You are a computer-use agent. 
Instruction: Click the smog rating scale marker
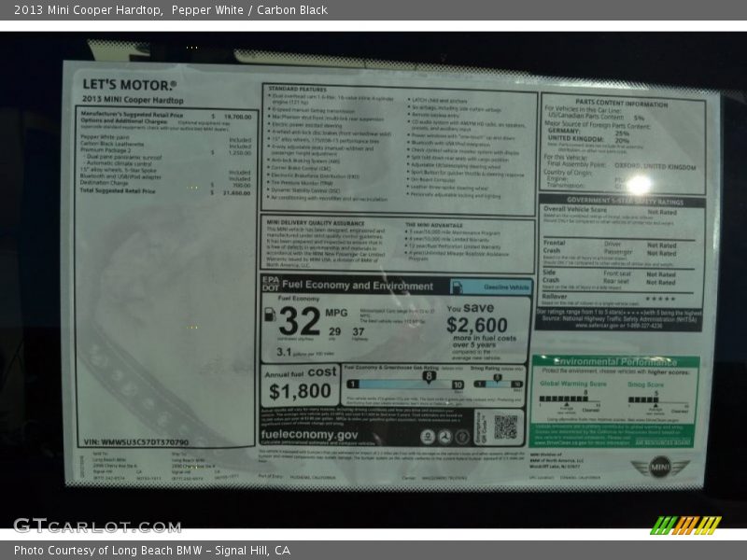pos(498,378)
